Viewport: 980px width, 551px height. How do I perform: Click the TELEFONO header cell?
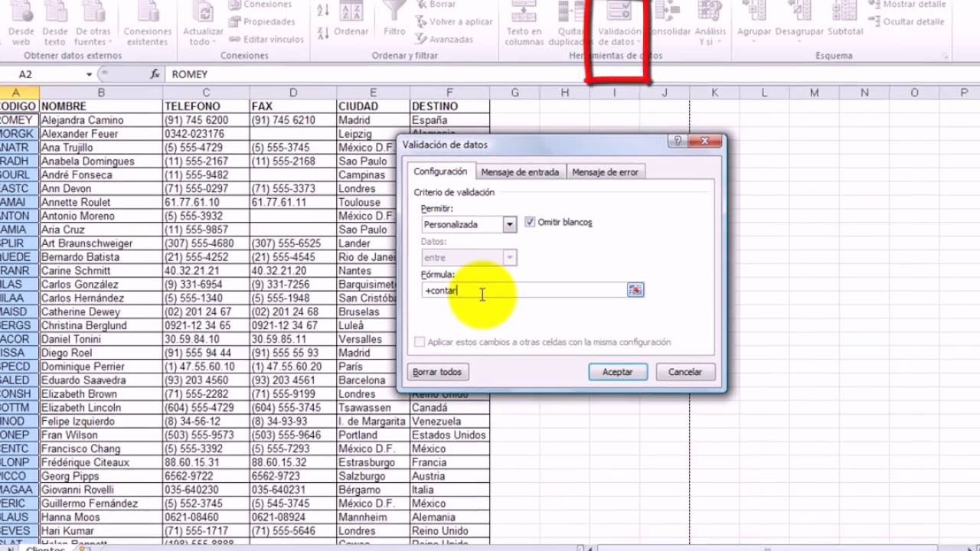click(206, 106)
